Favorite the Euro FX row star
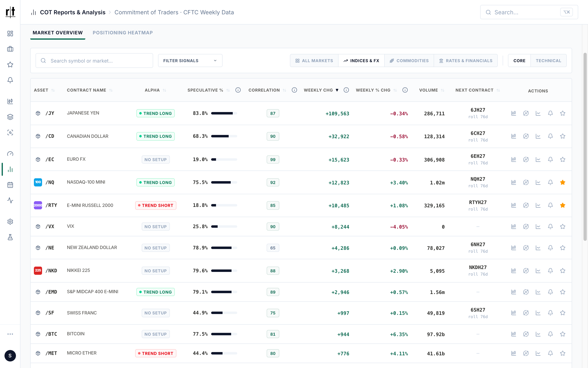Viewport: 588px width, 368px height. [562, 159]
